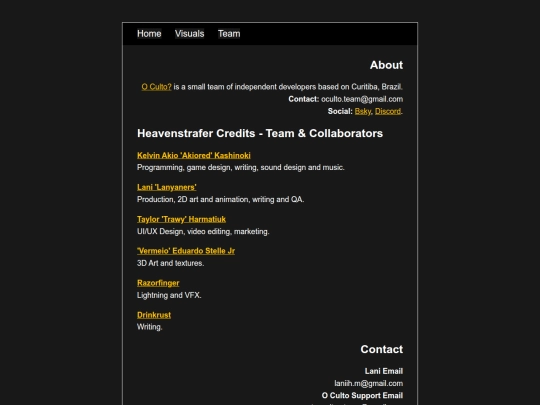Go to the Visuals page
This screenshot has height=405, width=540.
coord(189,34)
